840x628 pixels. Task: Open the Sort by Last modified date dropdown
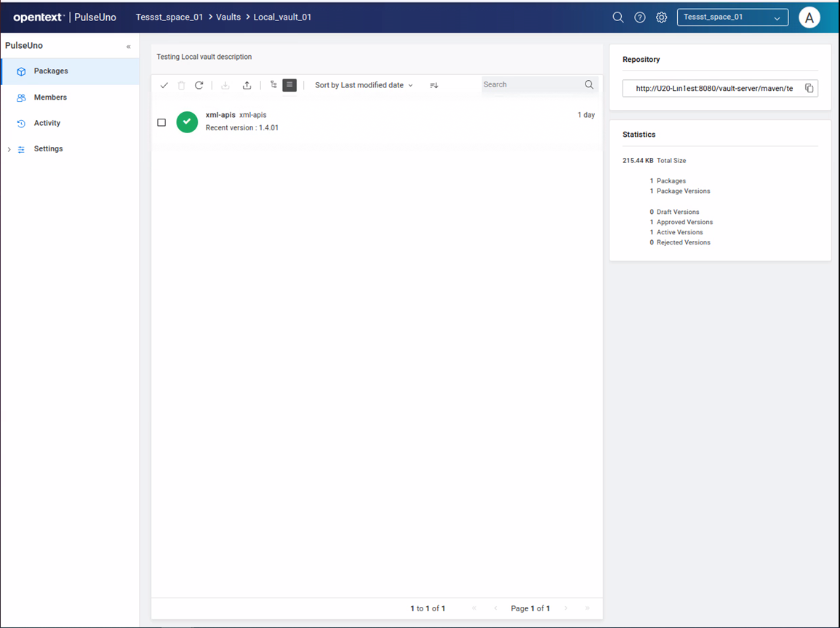click(x=364, y=85)
